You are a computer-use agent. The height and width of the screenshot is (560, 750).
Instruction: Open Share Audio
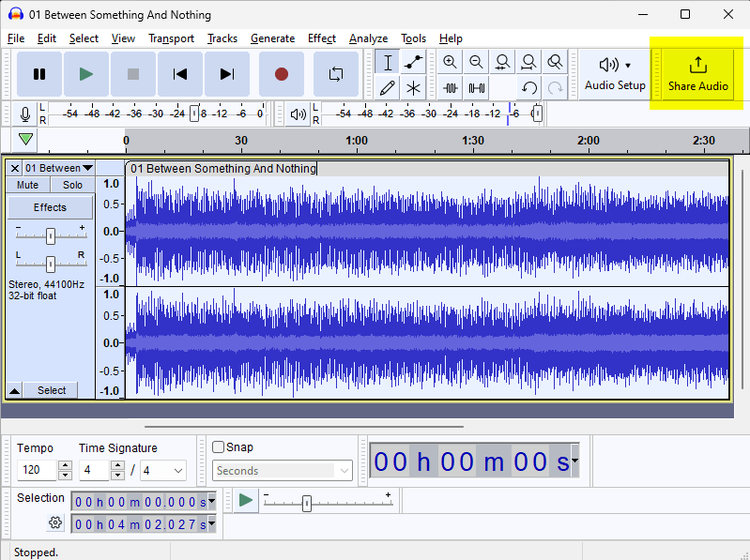pyautogui.click(x=697, y=74)
